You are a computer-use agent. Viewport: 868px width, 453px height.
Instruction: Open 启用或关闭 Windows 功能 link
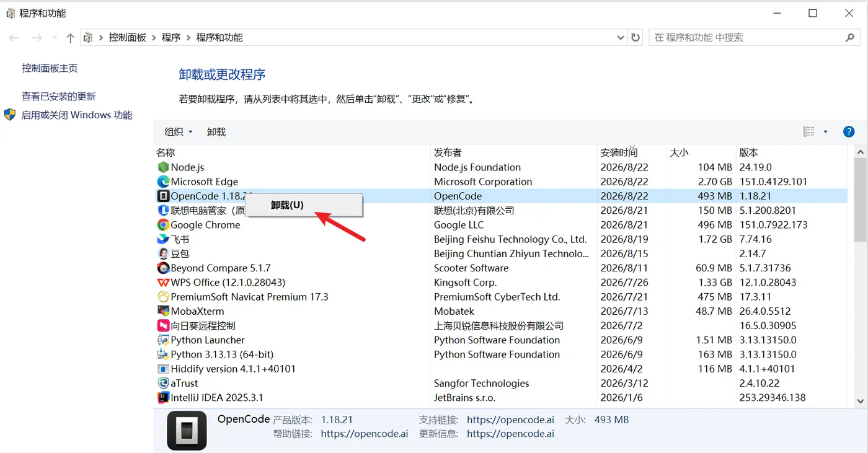(x=77, y=115)
